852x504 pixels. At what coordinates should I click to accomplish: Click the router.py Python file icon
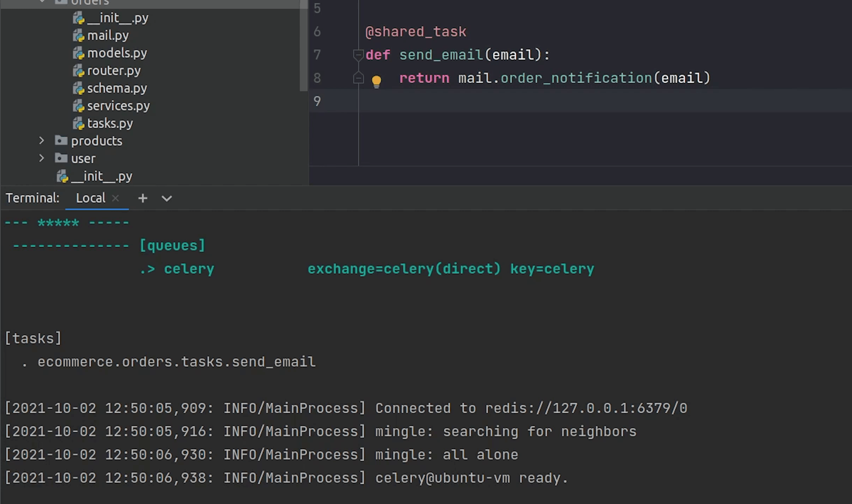click(78, 71)
